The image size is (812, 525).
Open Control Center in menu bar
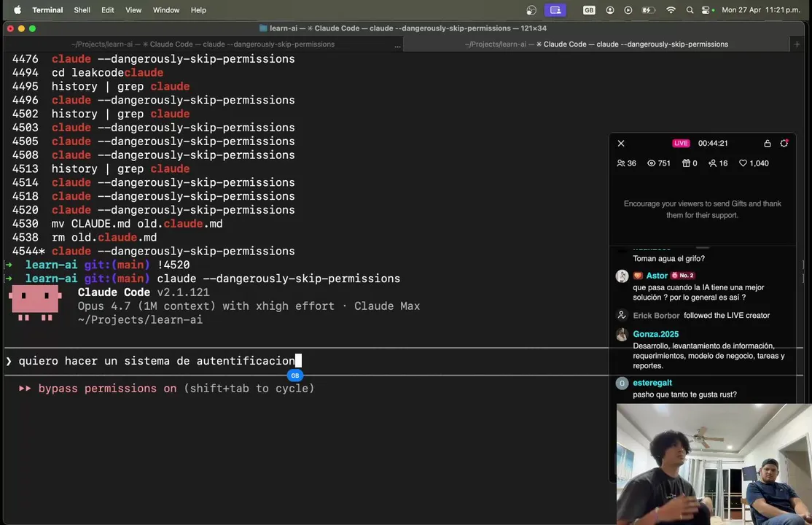coord(707,10)
